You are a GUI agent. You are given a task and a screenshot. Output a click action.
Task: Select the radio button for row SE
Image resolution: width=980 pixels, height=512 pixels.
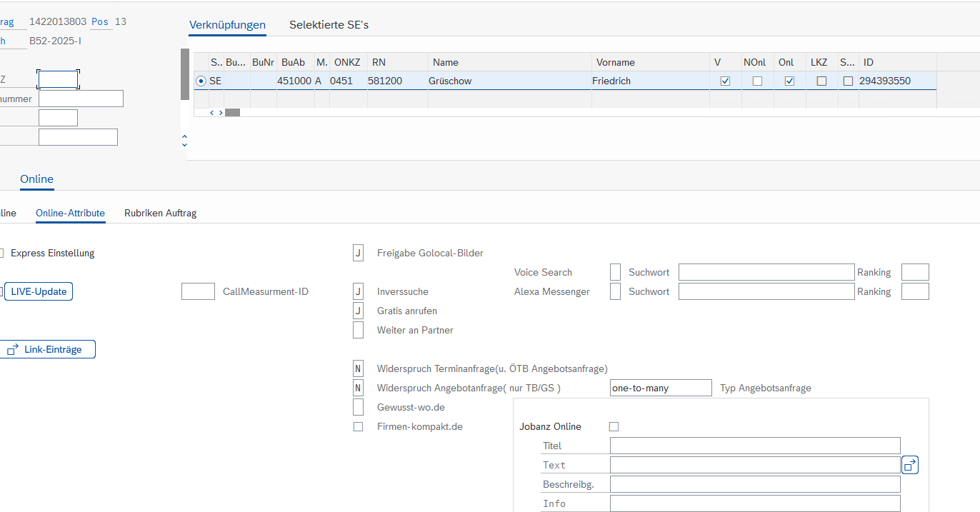(x=201, y=81)
